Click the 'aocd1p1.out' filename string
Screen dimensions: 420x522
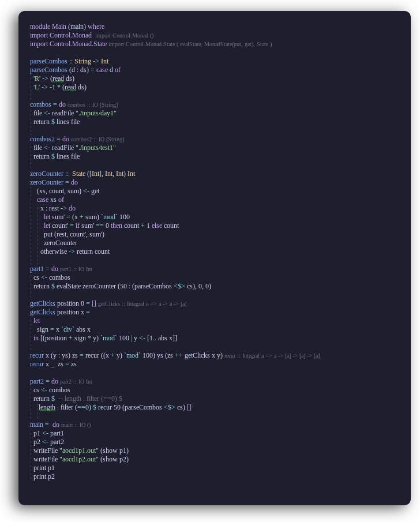click(79, 450)
